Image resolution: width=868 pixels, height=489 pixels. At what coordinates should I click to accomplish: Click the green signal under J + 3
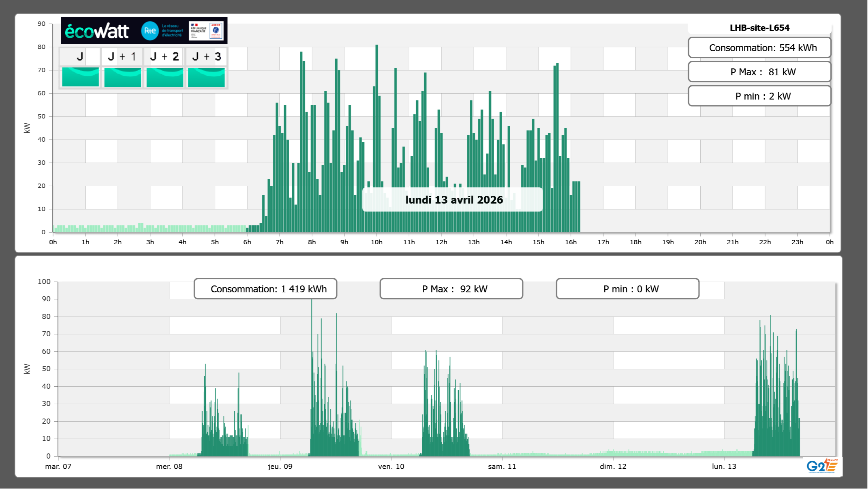click(x=206, y=77)
